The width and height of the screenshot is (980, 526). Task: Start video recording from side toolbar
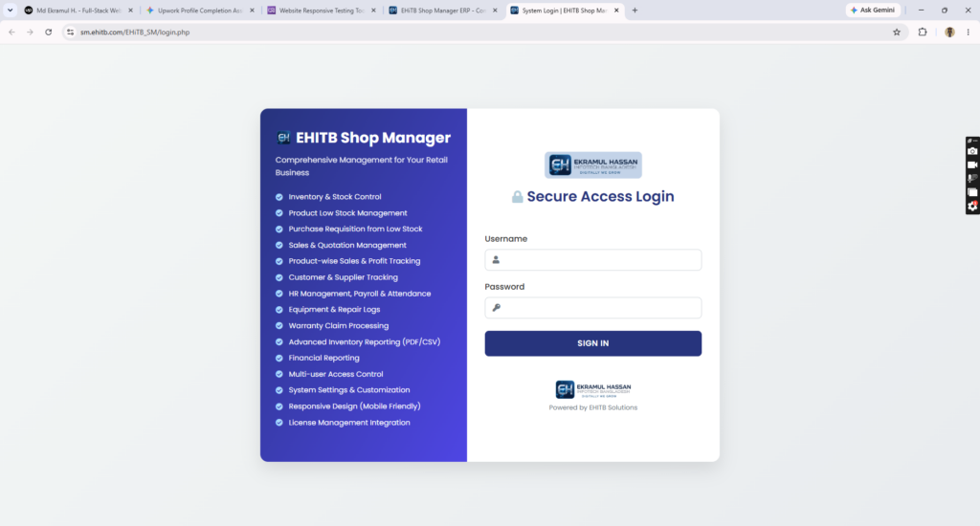[972, 164]
